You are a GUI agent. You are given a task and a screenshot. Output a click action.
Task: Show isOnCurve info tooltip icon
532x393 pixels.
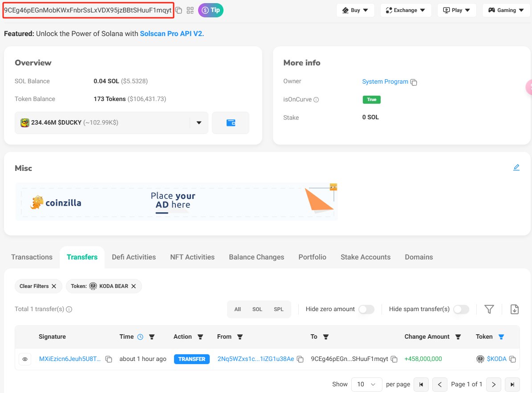coord(316,100)
